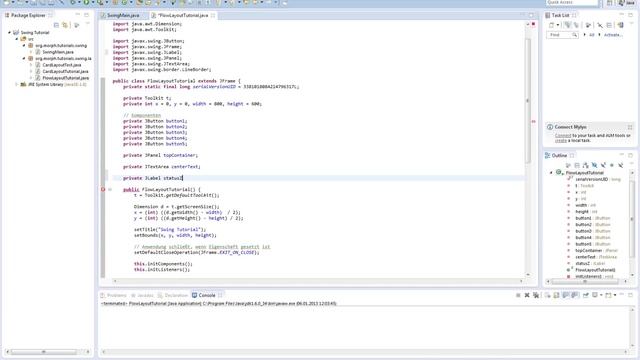This screenshot has width=640, height=360.
Task: Click the Terminate icon in Console toolbar
Action: 518,295
